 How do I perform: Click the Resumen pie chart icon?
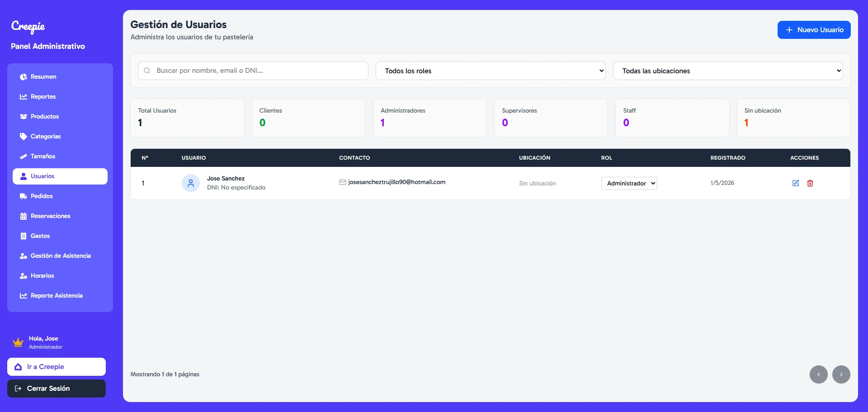point(24,77)
